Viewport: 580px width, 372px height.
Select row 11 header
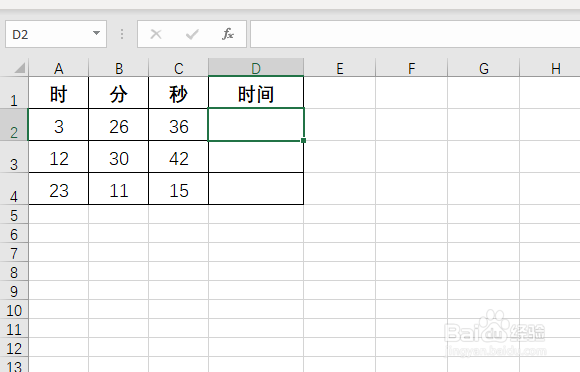14,329
